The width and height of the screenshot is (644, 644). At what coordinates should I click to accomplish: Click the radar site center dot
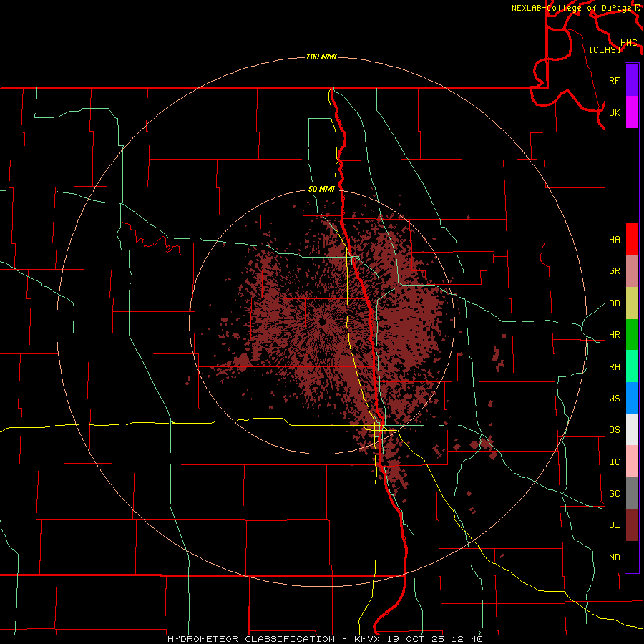tap(322, 321)
